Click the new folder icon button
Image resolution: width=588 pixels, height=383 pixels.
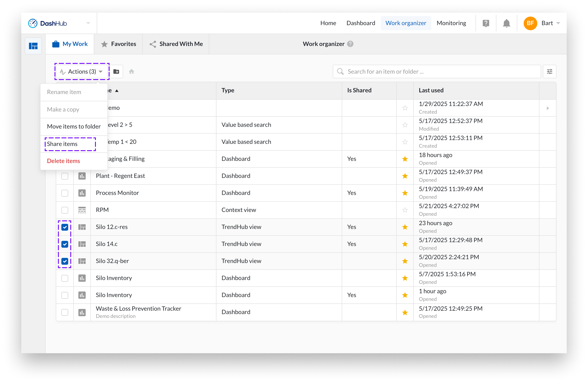pyautogui.click(x=116, y=71)
